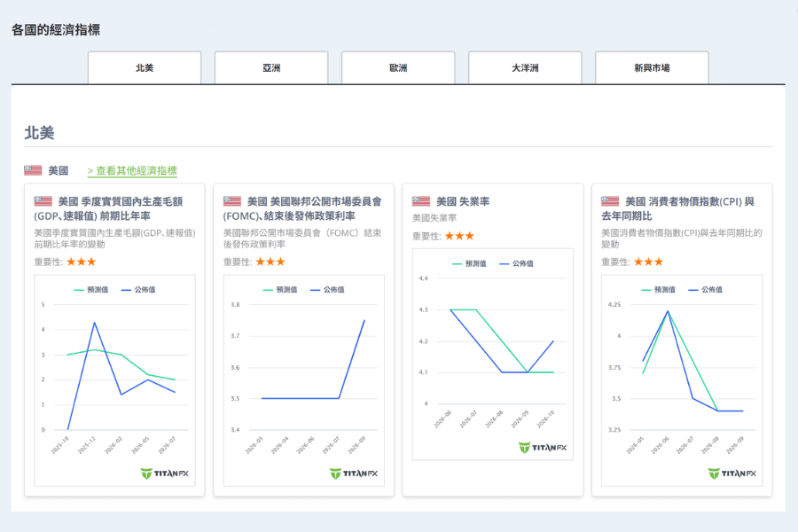The image size is (798, 532).
Task: Click the CPI card description text
Action: pyautogui.click(x=682, y=239)
